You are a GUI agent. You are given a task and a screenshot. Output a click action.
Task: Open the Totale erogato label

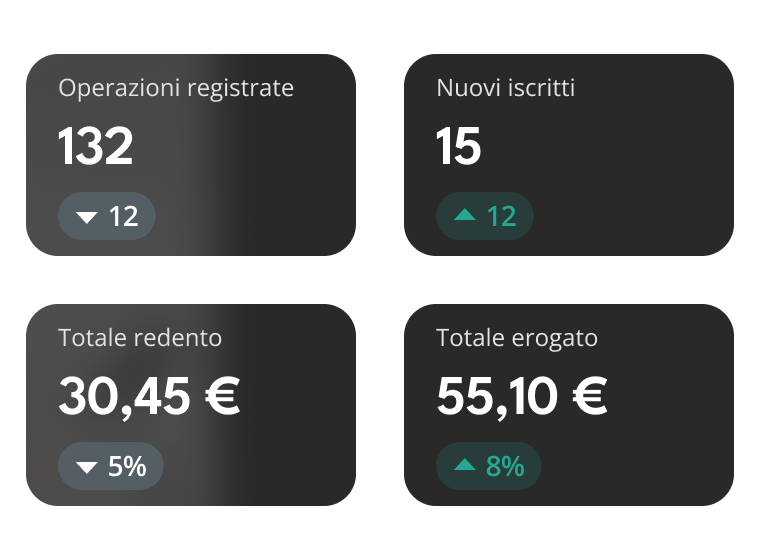coord(516,338)
